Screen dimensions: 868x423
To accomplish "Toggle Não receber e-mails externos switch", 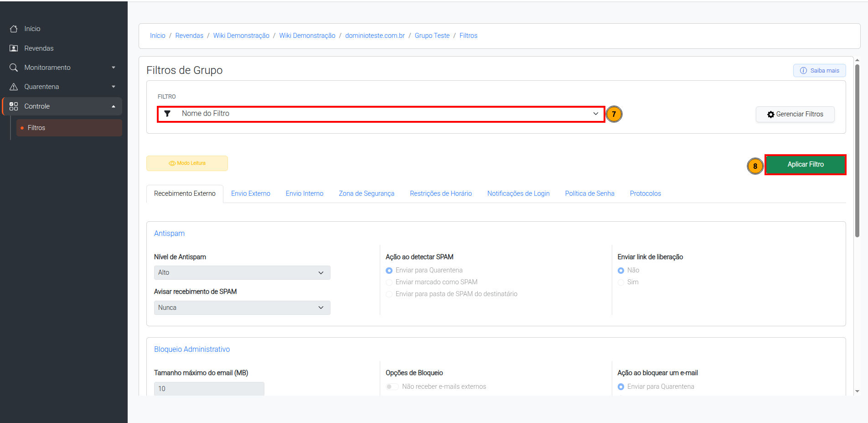I will click(x=392, y=387).
